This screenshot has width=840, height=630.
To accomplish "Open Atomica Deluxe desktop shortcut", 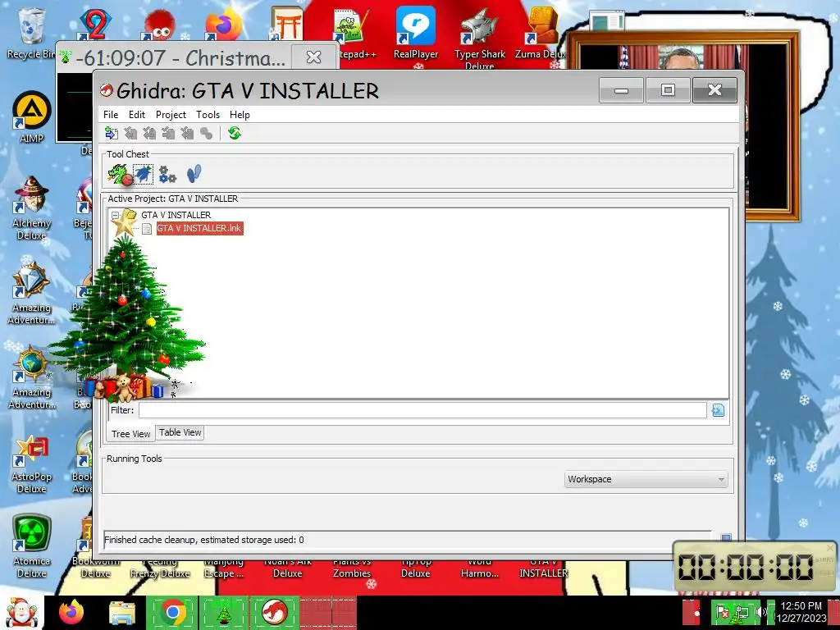I will point(31,546).
